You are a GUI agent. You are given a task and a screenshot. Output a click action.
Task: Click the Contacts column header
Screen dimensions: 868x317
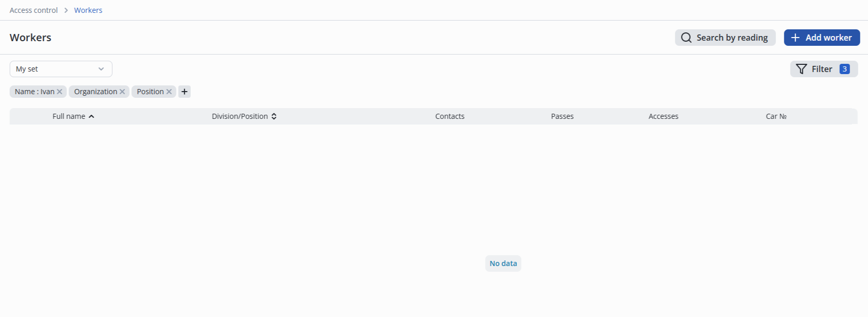pyautogui.click(x=449, y=116)
